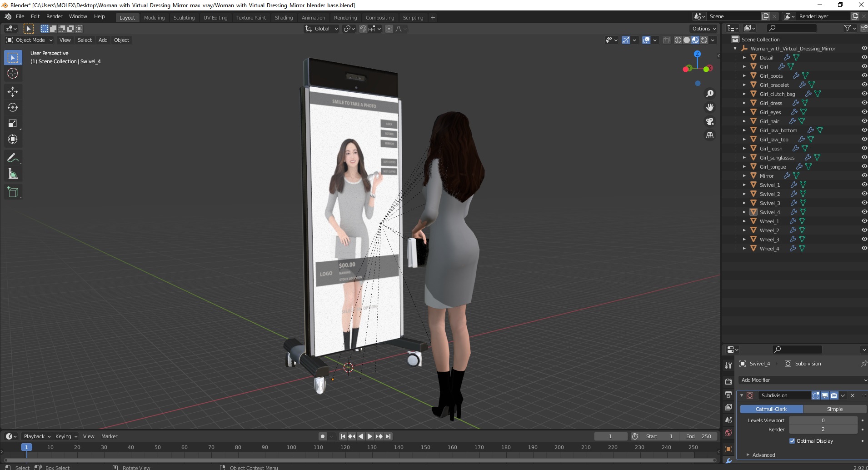This screenshot has height=470, width=868.
Task: Select the Scale tool
Action: 13,123
